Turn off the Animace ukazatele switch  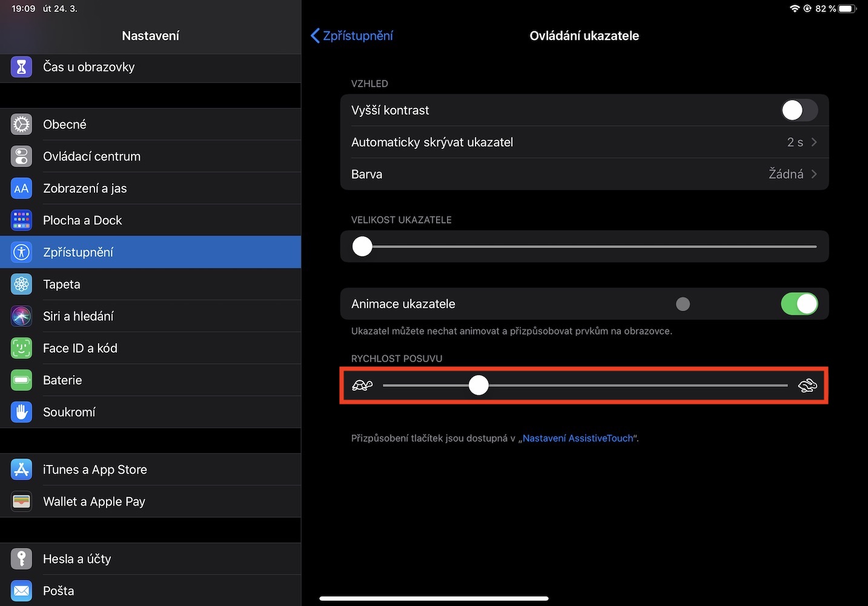click(x=799, y=304)
